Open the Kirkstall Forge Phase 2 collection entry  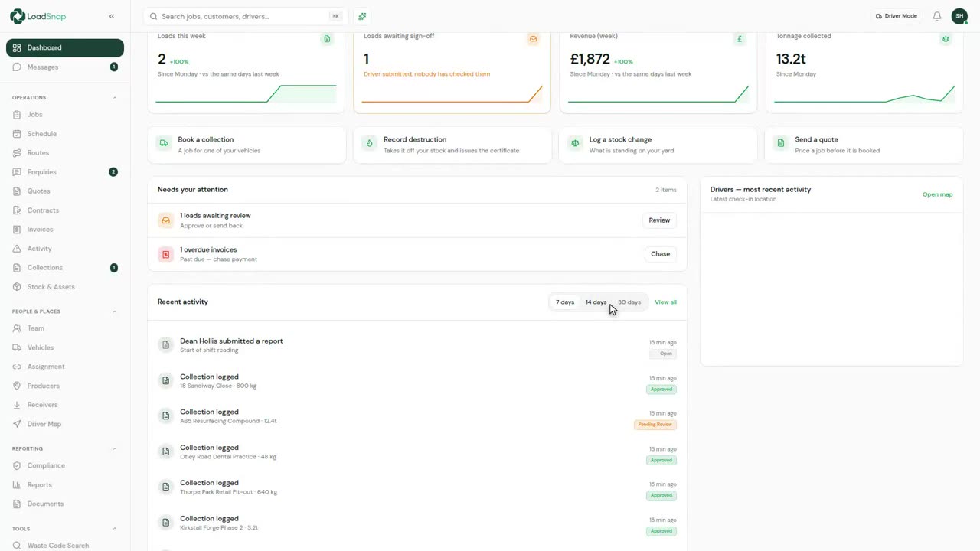pyautogui.click(x=417, y=523)
